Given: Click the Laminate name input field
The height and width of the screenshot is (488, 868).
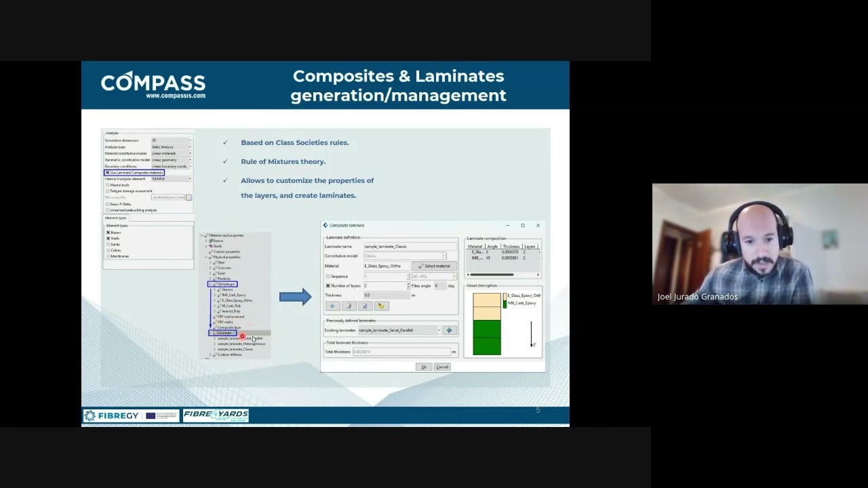Looking at the screenshot, I should 410,246.
